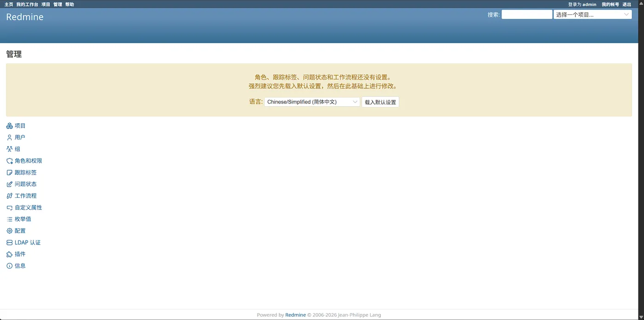Open 项目 in top menu

click(x=46, y=4)
